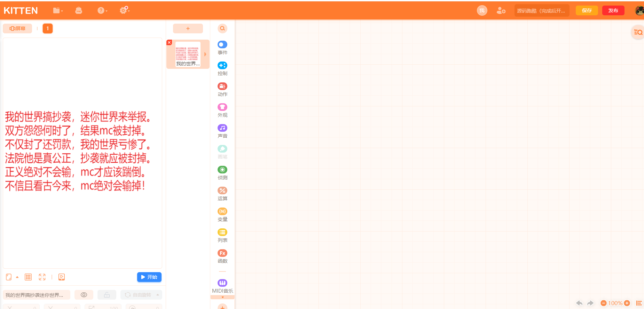
Task: Tidy up blocks with the arrange icon
Action: (x=639, y=303)
